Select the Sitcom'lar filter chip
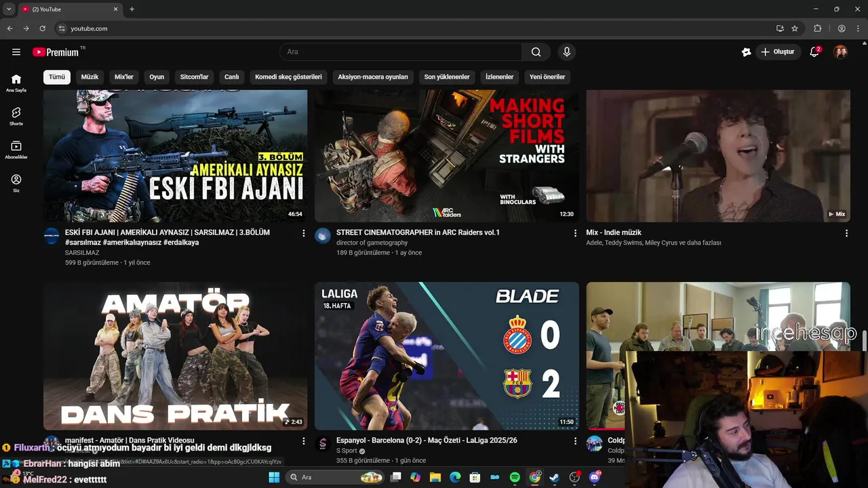The image size is (868, 488). (x=194, y=77)
